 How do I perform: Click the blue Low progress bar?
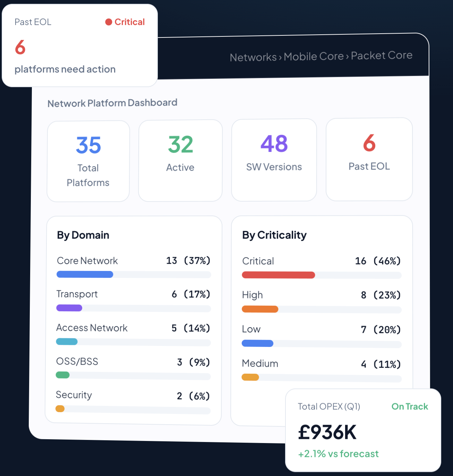tap(258, 343)
